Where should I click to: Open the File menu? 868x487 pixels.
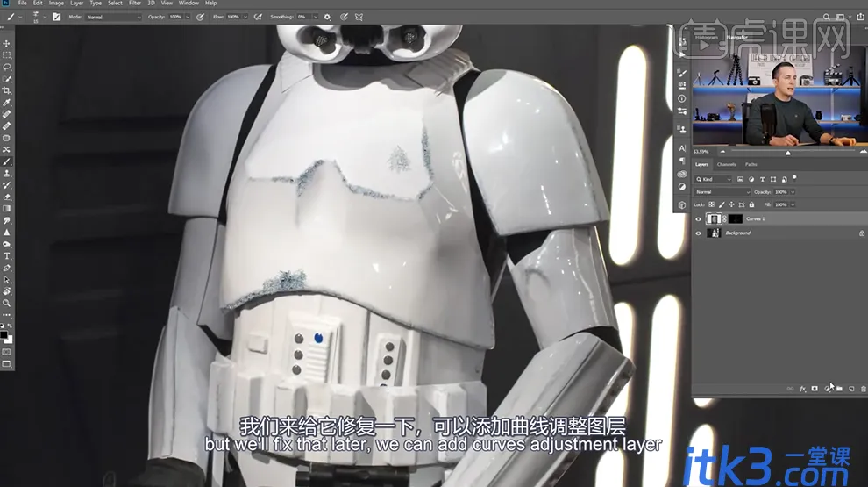point(22,4)
